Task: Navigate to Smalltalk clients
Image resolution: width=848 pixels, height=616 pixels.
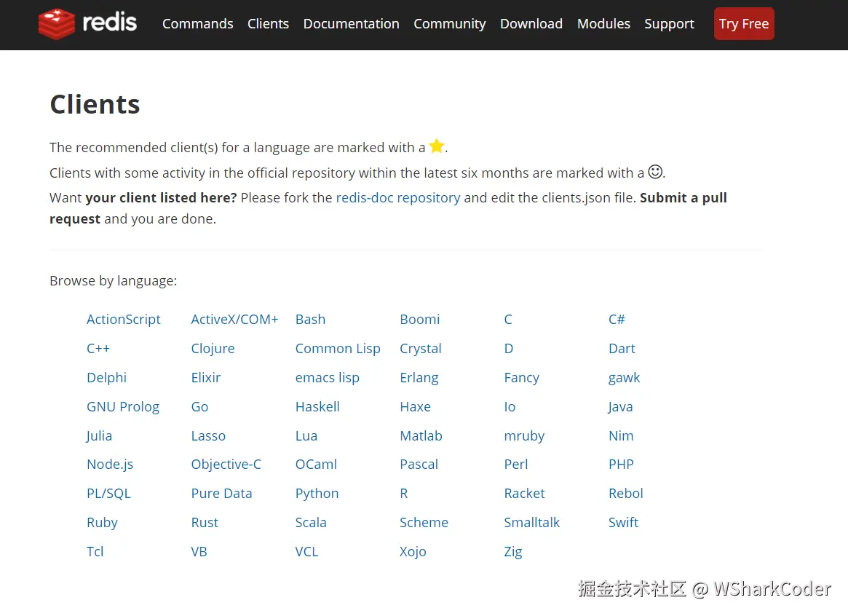Action: pos(531,523)
